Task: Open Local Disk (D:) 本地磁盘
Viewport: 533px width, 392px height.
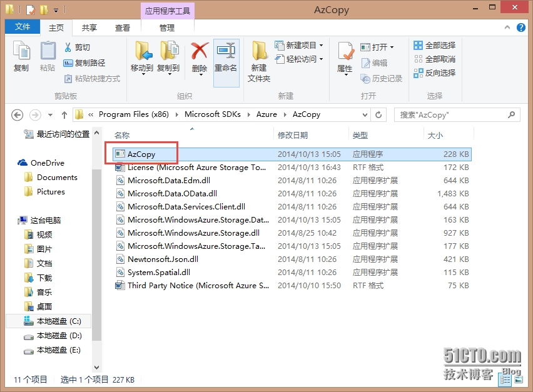Action: coord(53,336)
